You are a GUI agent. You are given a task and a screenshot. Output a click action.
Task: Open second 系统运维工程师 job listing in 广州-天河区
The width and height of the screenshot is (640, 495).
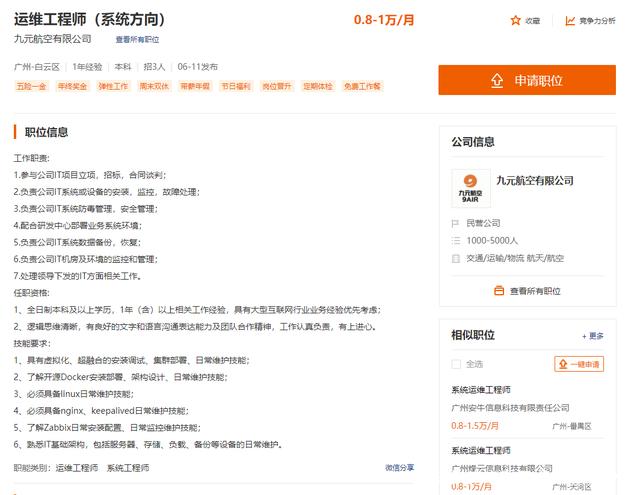coord(481,451)
